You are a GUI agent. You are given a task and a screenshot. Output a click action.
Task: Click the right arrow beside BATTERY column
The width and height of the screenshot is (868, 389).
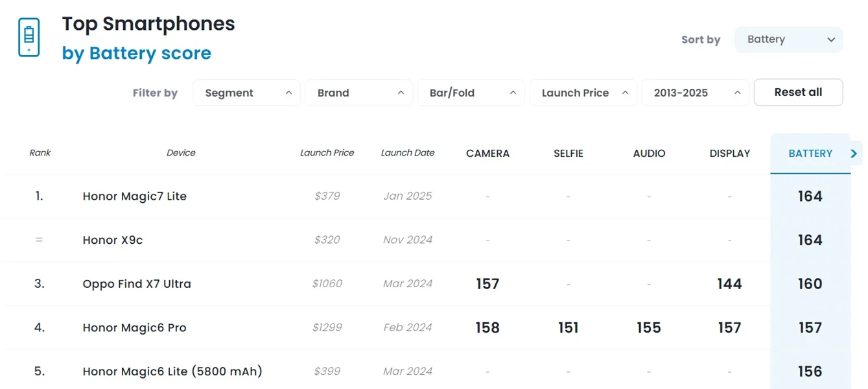tap(854, 153)
